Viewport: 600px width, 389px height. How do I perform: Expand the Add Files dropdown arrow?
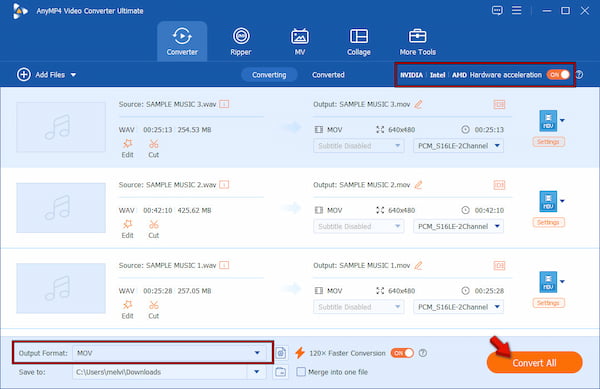click(73, 75)
